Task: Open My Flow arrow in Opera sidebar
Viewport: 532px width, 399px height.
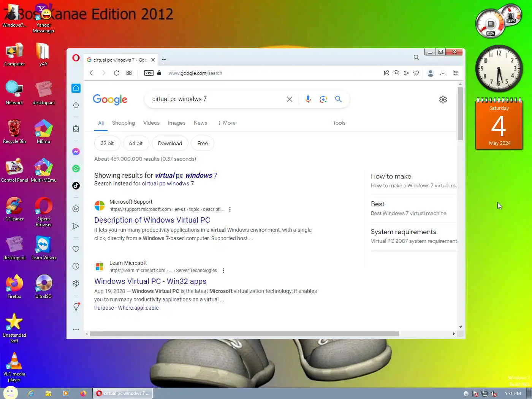Action: point(76,226)
